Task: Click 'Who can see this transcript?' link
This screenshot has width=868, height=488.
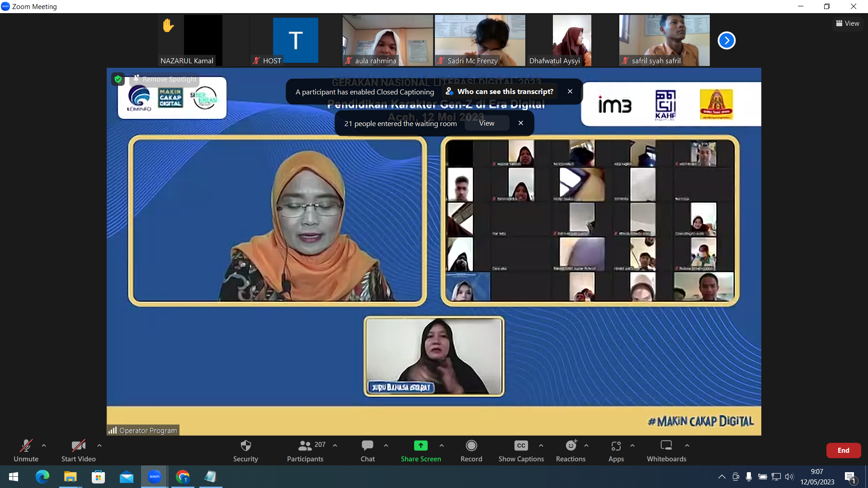Action: click(500, 92)
